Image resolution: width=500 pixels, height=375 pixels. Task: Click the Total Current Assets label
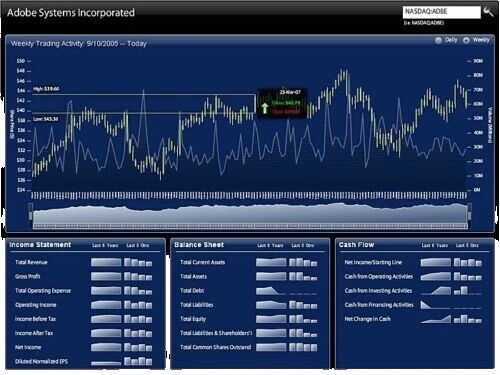pos(202,262)
